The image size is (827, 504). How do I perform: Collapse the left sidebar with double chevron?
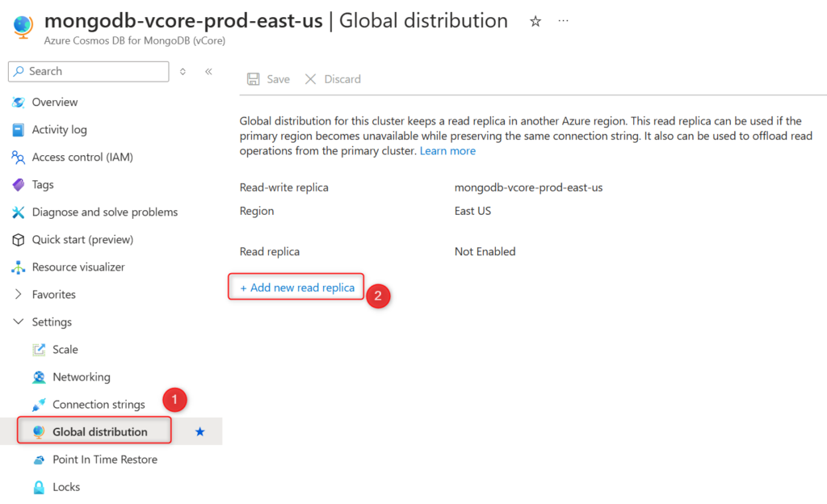point(208,71)
